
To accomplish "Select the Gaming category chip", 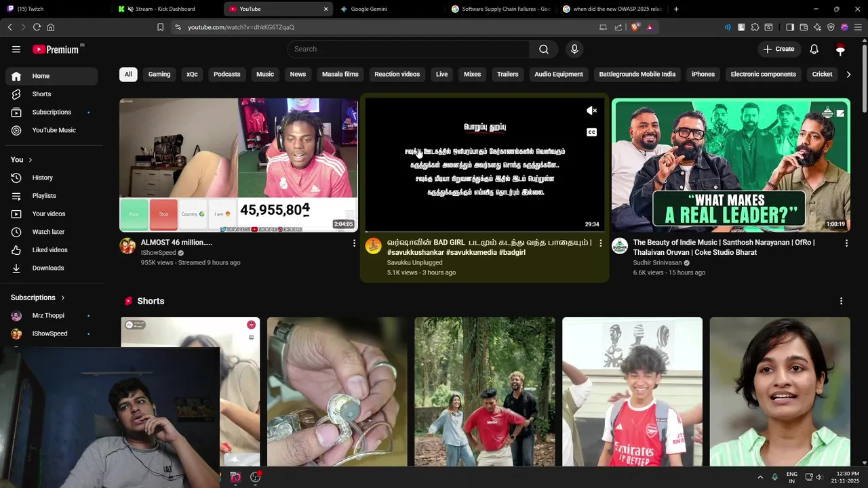I will point(159,75).
